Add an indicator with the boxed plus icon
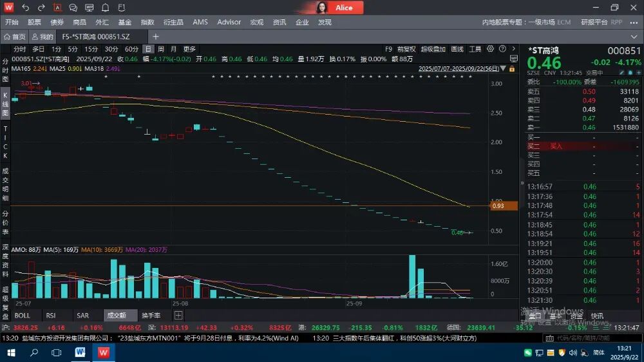Screen dimensions: 644x362 point(178,316)
